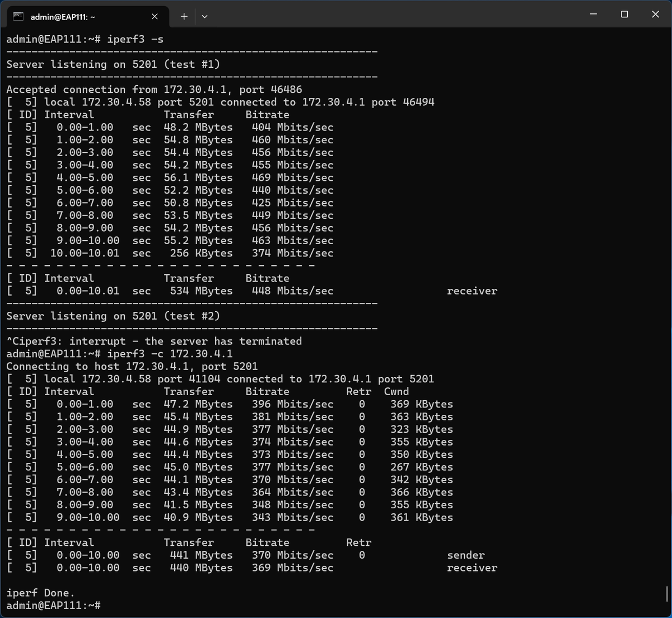Click 'Connecting to host 172.30.4.1' line
The image size is (672, 618).
coord(132,367)
